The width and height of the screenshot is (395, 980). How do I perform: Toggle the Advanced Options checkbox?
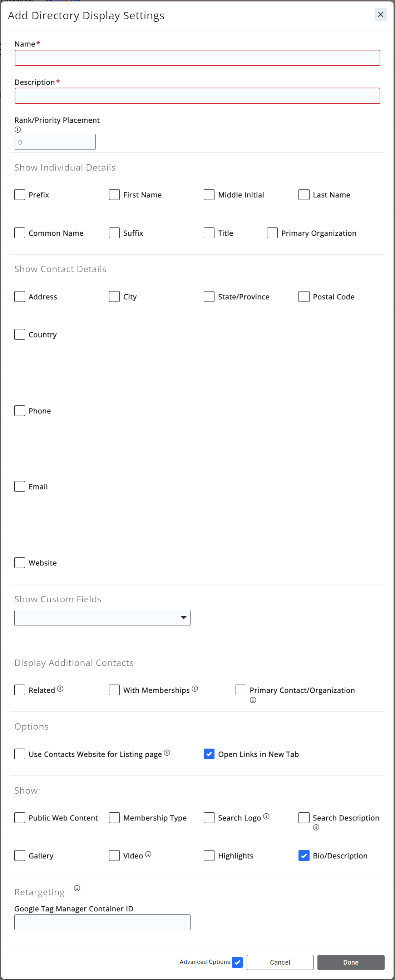[237, 962]
